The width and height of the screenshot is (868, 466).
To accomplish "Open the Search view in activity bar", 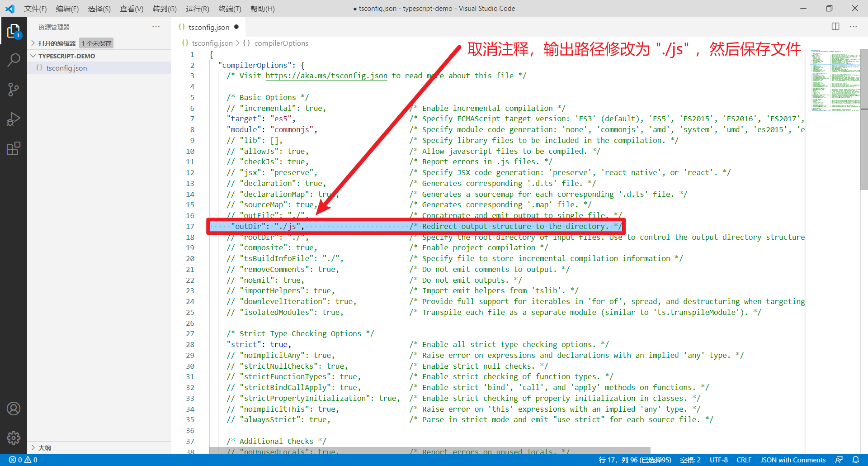I will coord(14,60).
